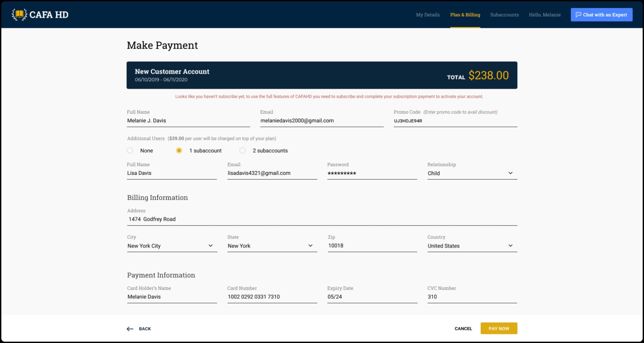The height and width of the screenshot is (343, 644).
Task: Open chat via the speech bubble icon
Action: tap(578, 14)
